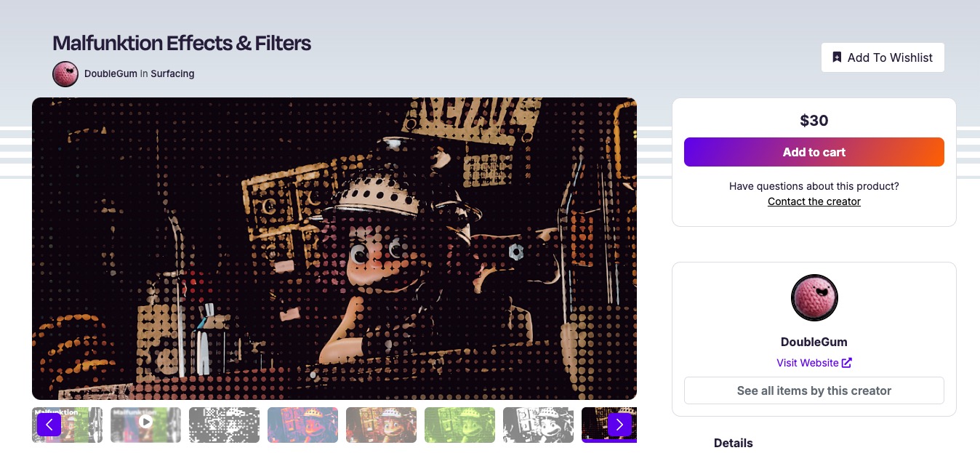Screen dimensions: 980x453
Task: Click the external link icon beside Visit Website
Action: click(847, 363)
